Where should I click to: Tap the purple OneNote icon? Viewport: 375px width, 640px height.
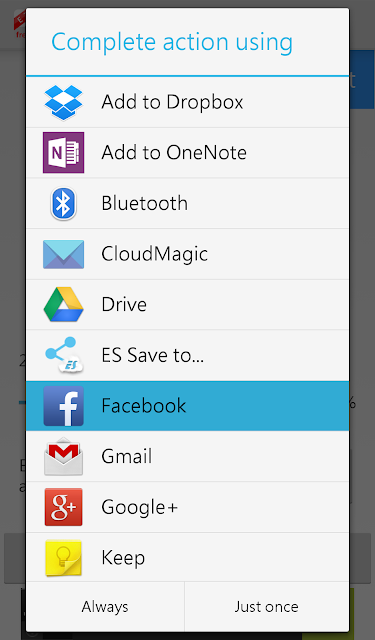pyautogui.click(x=63, y=153)
